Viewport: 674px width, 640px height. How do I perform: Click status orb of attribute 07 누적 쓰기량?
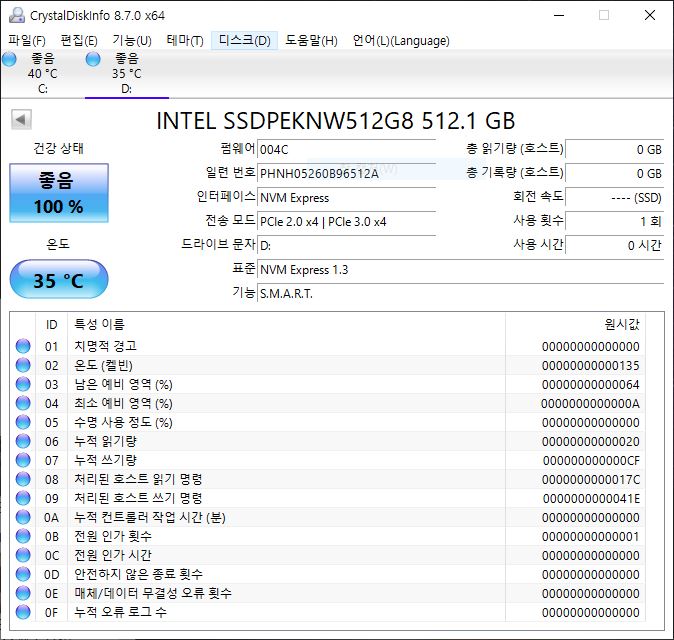pyautogui.click(x=23, y=460)
